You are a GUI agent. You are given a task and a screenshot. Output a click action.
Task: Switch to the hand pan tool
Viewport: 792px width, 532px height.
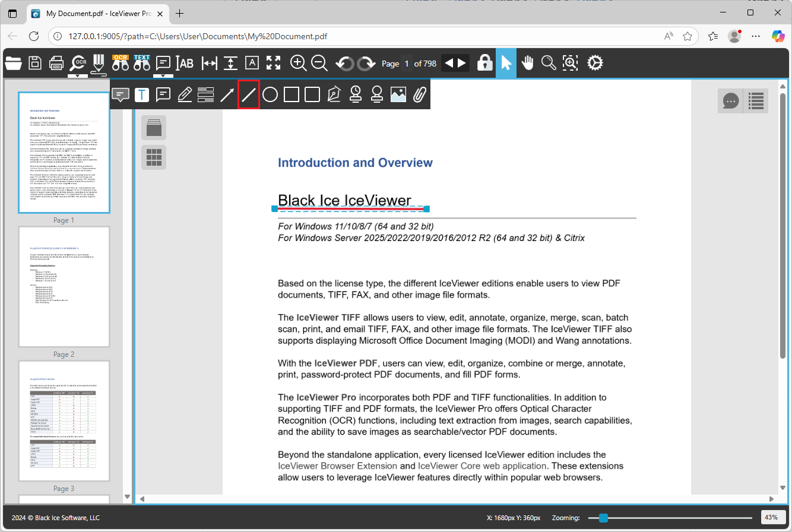(x=528, y=63)
